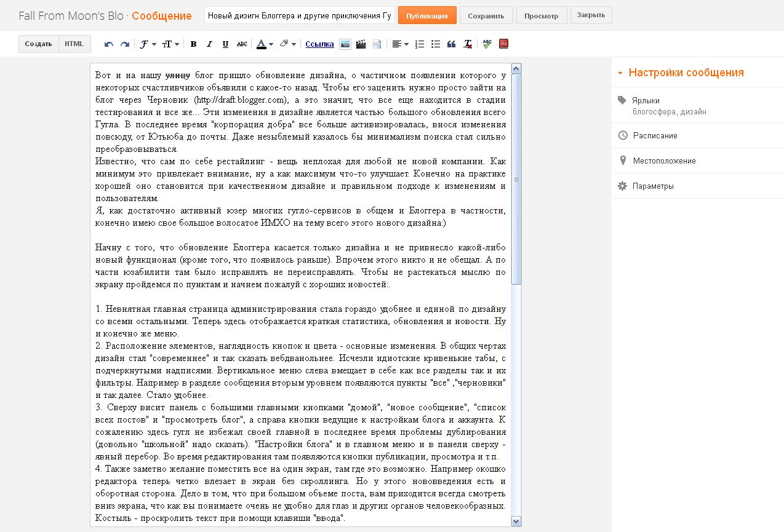Toggle underline formatting
The image size is (784, 532).
coord(225,44)
